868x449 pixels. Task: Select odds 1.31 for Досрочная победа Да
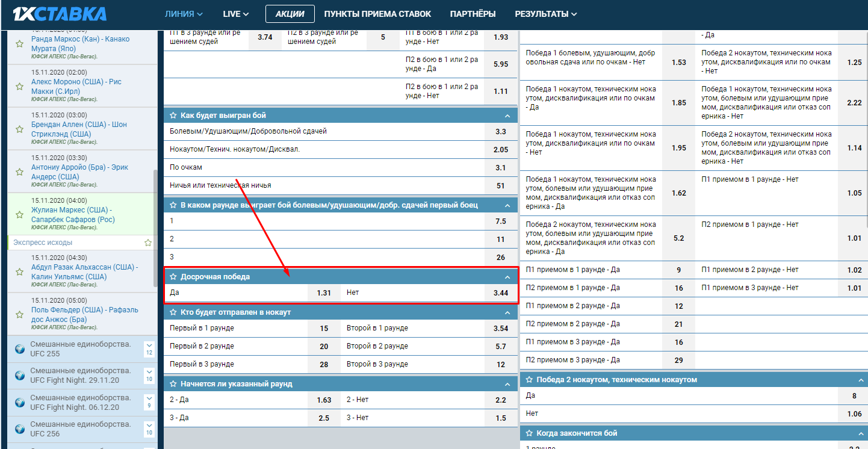324,293
